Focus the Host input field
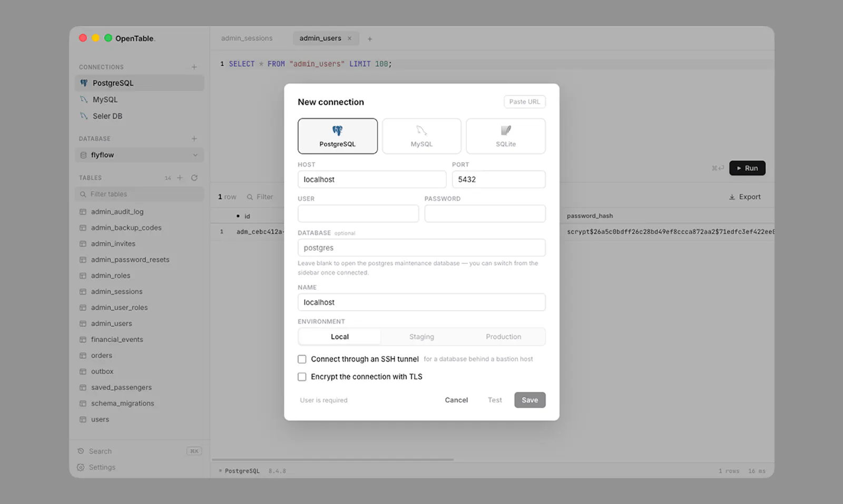The width and height of the screenshot is (843, 504). [x=372, y=179]
